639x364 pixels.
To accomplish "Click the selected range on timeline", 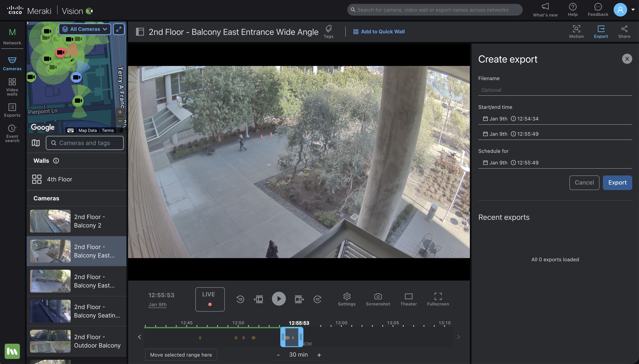I will pyautogui.click(x=292, y=337).
